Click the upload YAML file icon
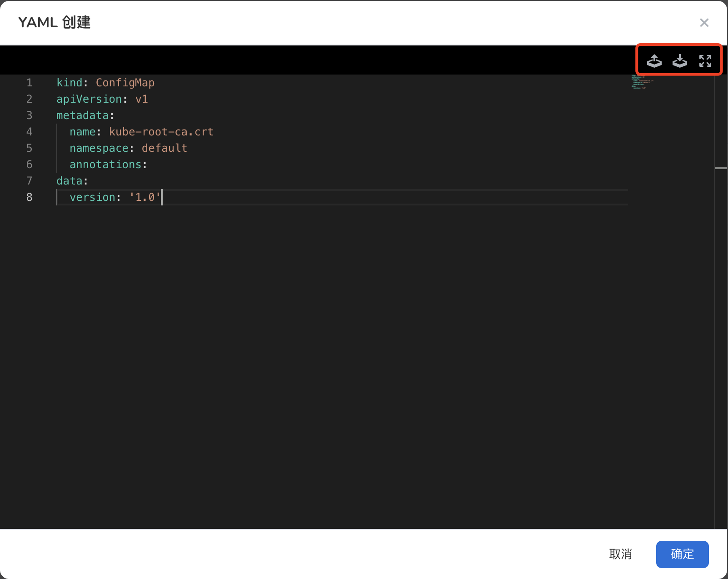 (x=654, y=60)
